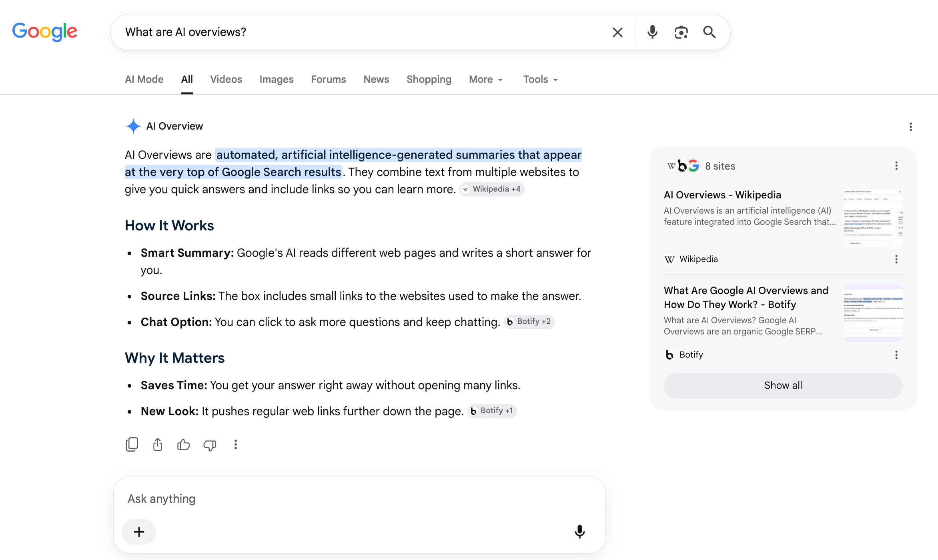Clear the search box with the X icon
938x560 pixels.
pos(617,32)
